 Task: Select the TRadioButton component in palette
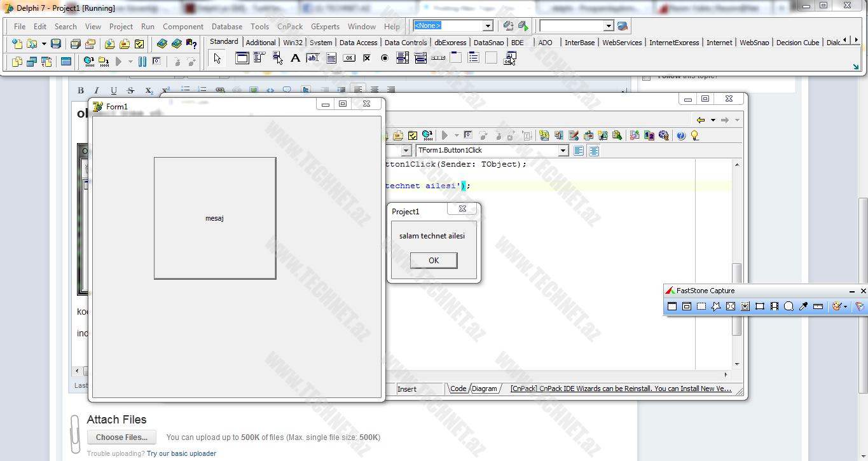point(384,58)
